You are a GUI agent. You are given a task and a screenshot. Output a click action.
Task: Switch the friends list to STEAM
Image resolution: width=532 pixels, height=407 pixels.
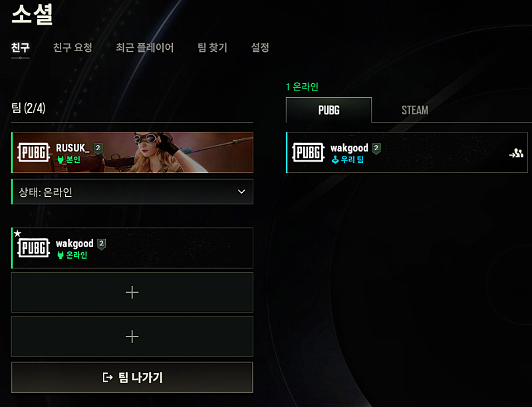pos(414,110)
